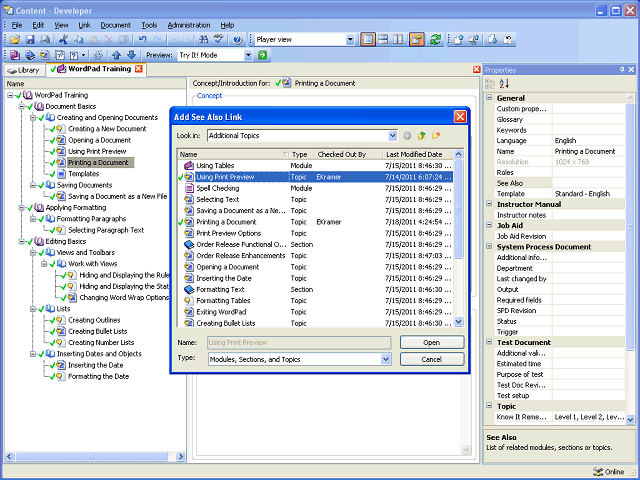Open the Link menu

pos(84,25)
